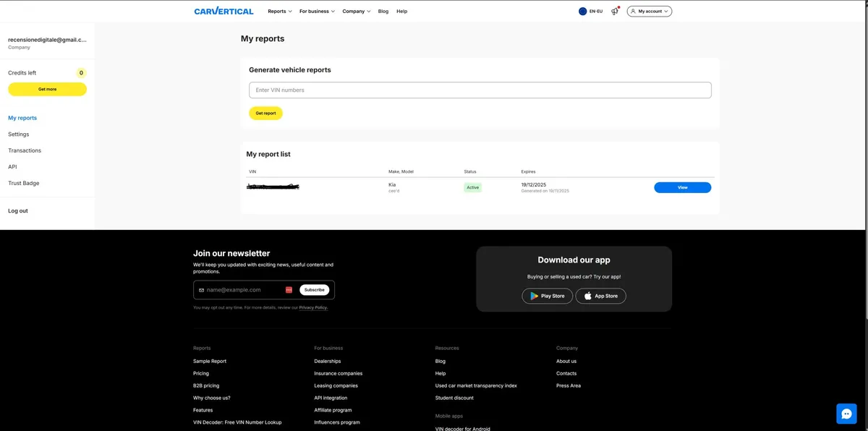Expand the Company menu dropdown
Viewport: 868px width, 431px height.
click(x=357, y=12)
